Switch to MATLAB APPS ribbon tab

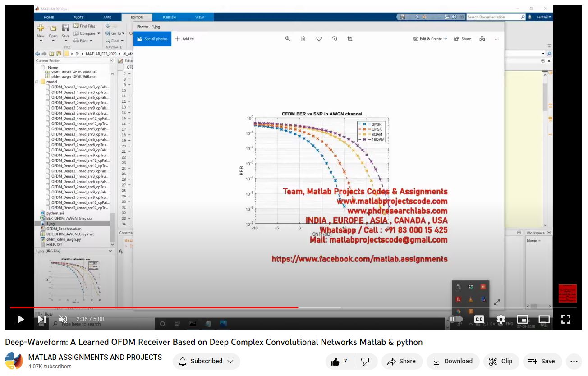(107, 17)
